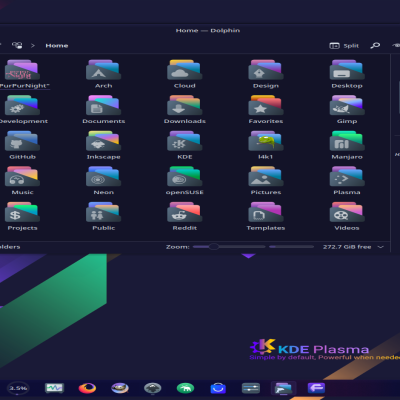Open System Settings sliders icon in taskbar

tap(251, 388)
